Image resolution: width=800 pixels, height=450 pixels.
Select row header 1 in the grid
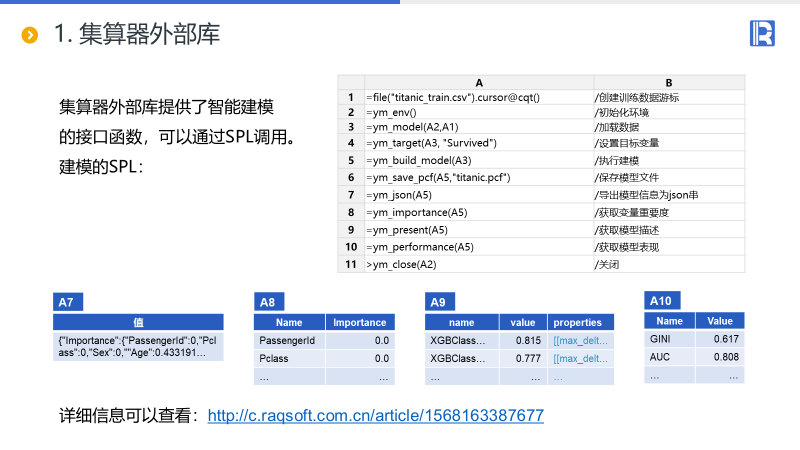[x=351, y=97]
